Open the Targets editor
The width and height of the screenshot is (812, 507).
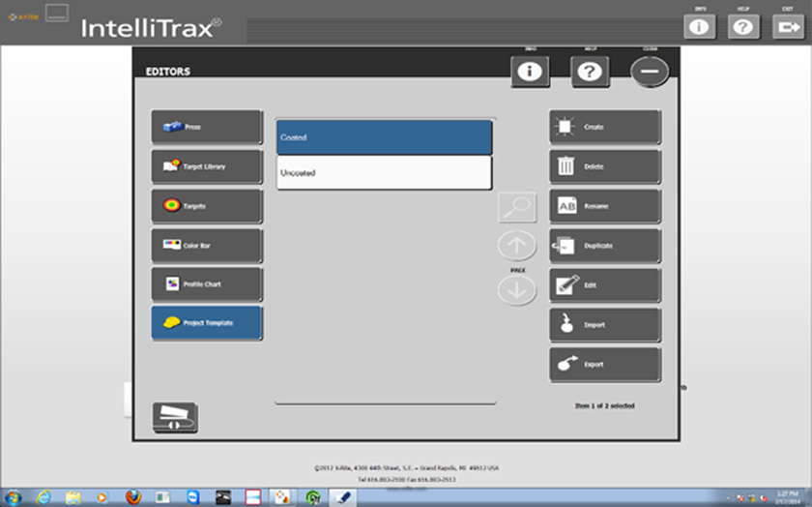click(x=207, y=206)
